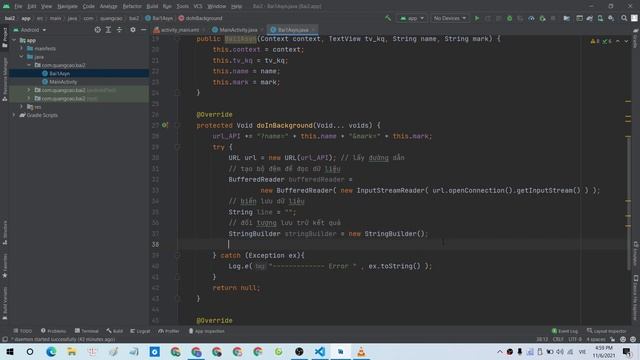Viewport: 640px width, 360px height.
Task: Click the Windows Start button
Action: [10, 351]
